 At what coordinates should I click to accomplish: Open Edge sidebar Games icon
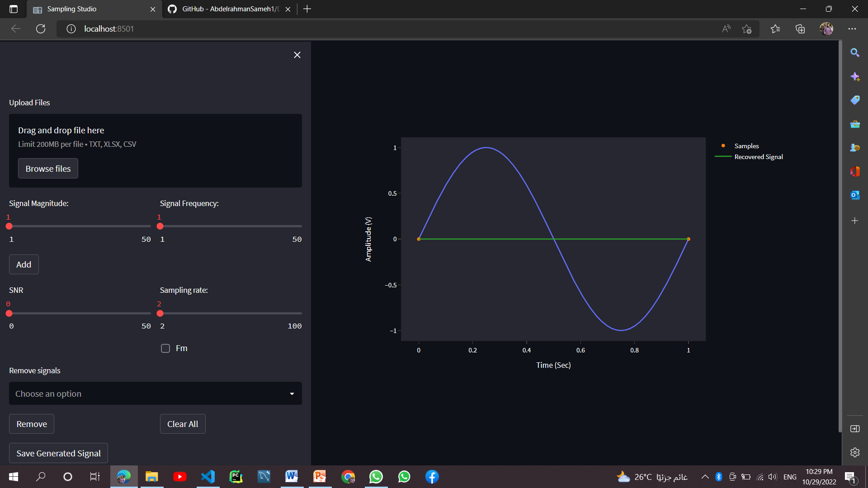855,148
